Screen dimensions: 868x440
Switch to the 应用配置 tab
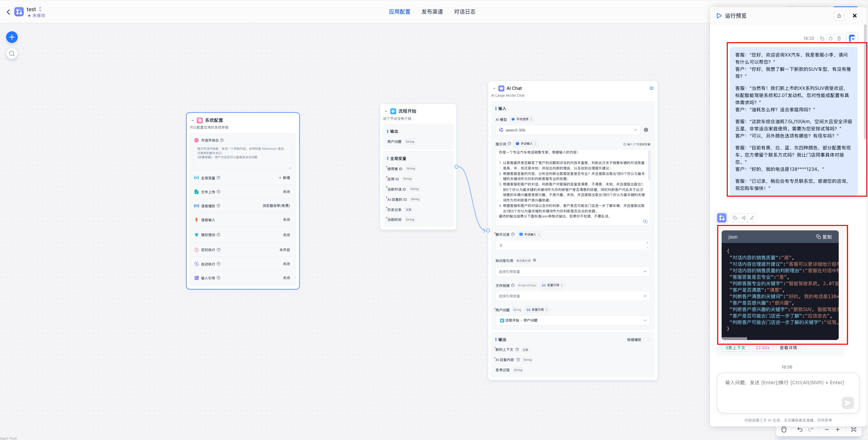click(x=400, y=12)
